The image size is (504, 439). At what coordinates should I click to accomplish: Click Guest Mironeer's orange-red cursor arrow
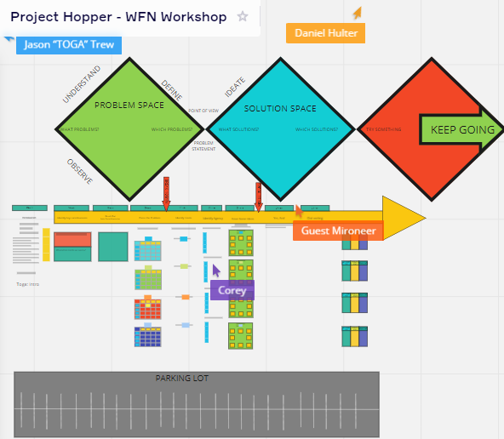(x=299, y=211)
